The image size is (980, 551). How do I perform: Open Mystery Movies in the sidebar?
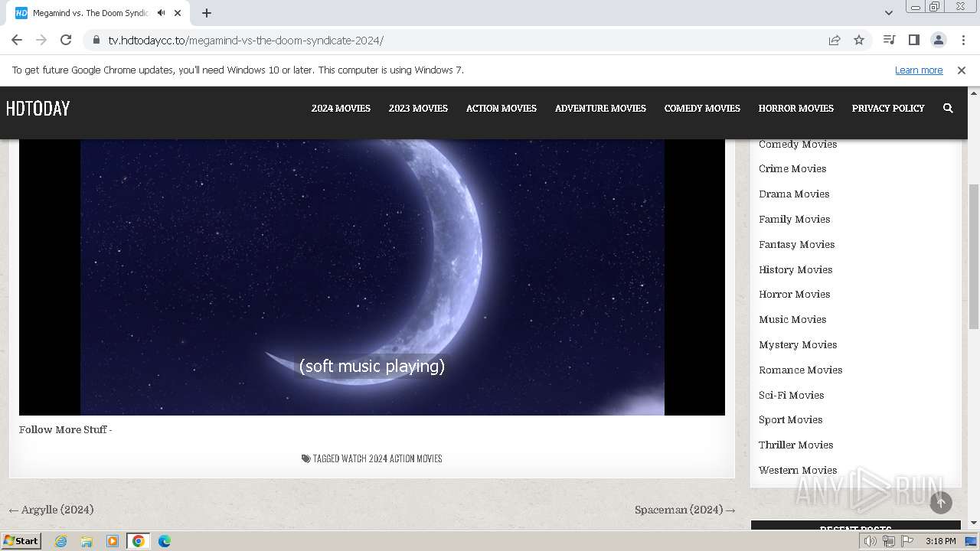(x=798, y=344)
